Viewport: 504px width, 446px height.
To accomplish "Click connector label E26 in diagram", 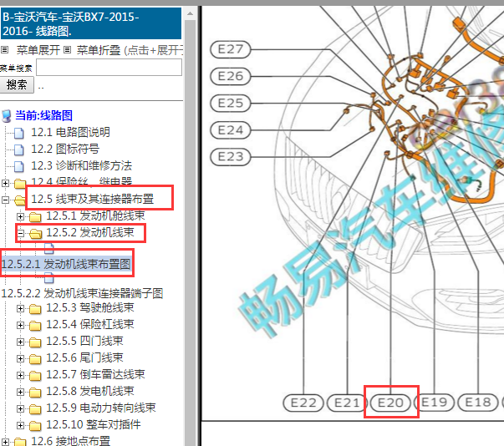I will (x=230, y=76).
